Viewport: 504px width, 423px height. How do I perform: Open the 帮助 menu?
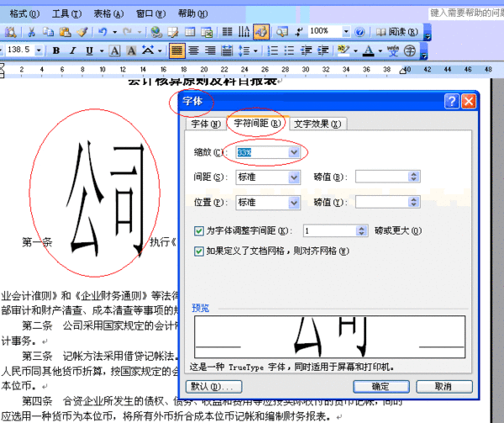(x=193, y=13)
